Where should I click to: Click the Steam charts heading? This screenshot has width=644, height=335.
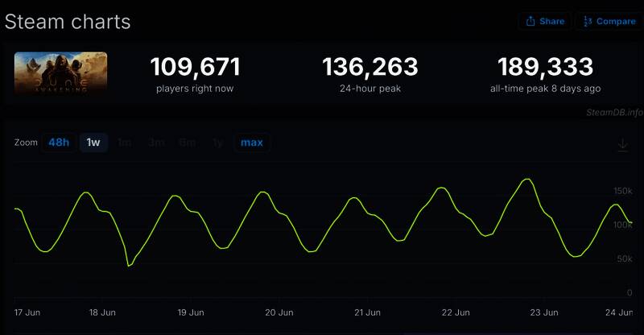point(68,22)
